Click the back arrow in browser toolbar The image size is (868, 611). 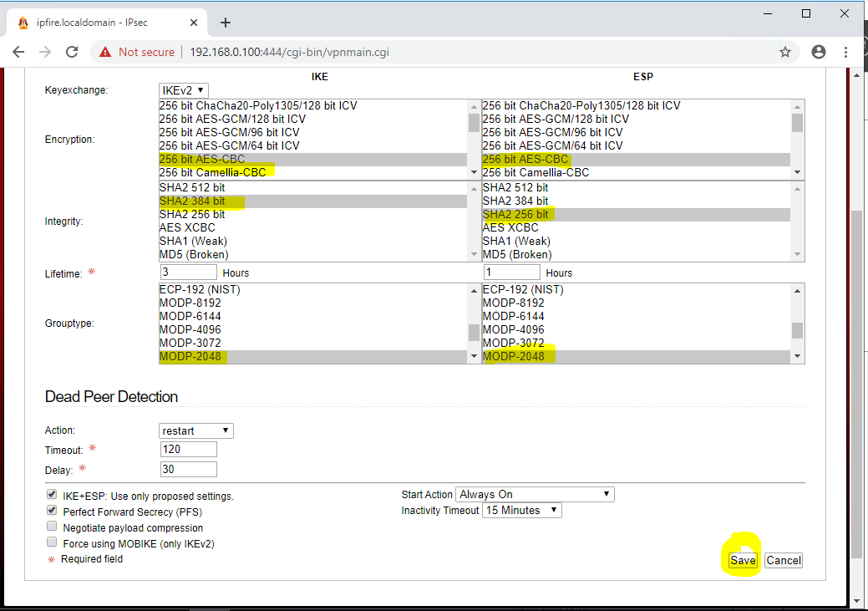18,51
